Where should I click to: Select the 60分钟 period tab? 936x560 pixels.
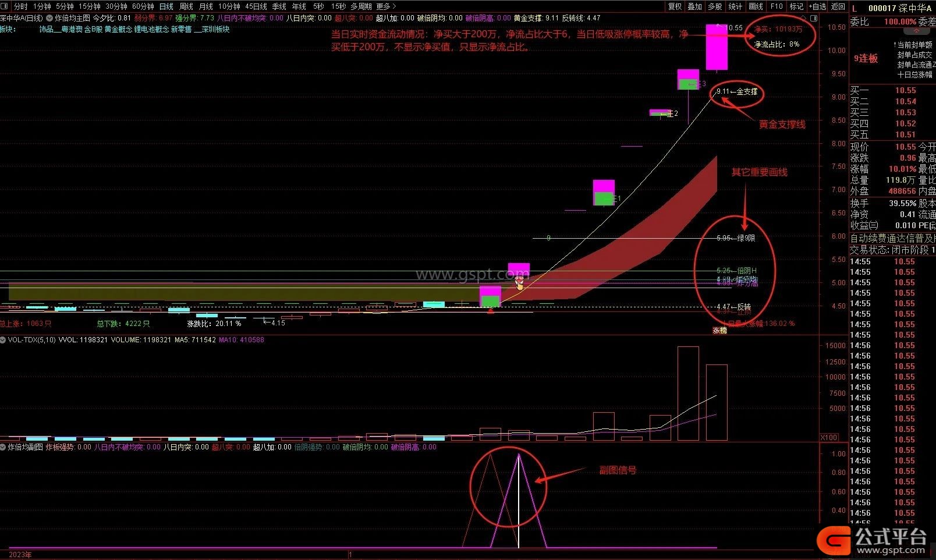coord(143,6)
